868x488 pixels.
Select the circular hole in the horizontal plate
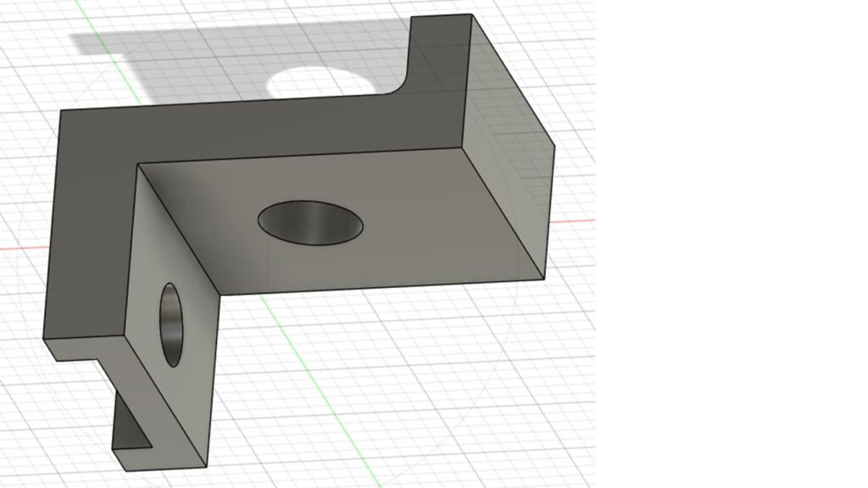tap(310, 223)
